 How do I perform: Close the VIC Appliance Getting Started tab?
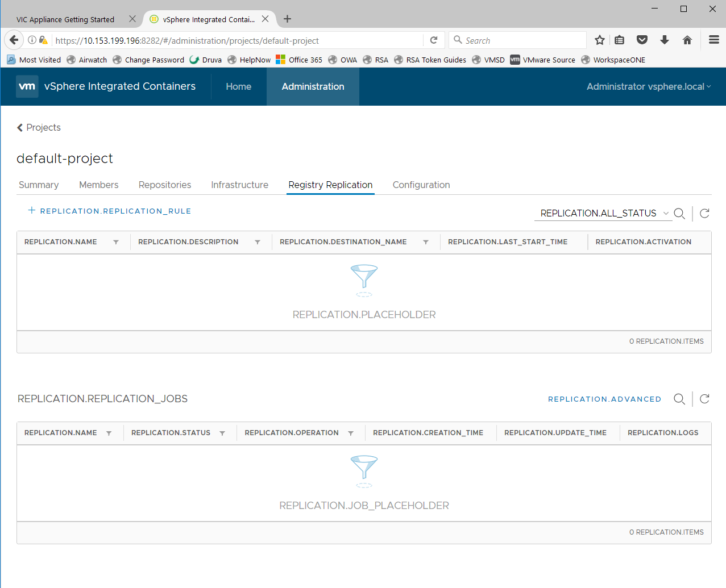tap(132, 19)
